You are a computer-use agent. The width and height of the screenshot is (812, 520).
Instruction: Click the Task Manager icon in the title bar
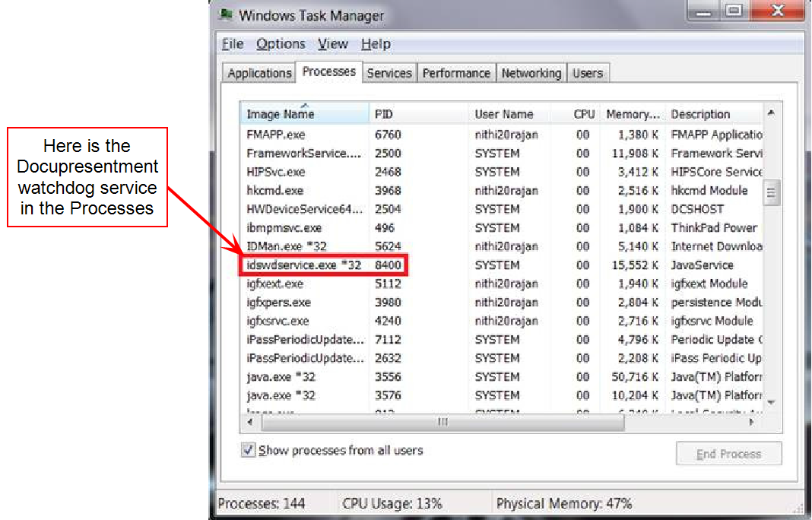click(225, 14)
